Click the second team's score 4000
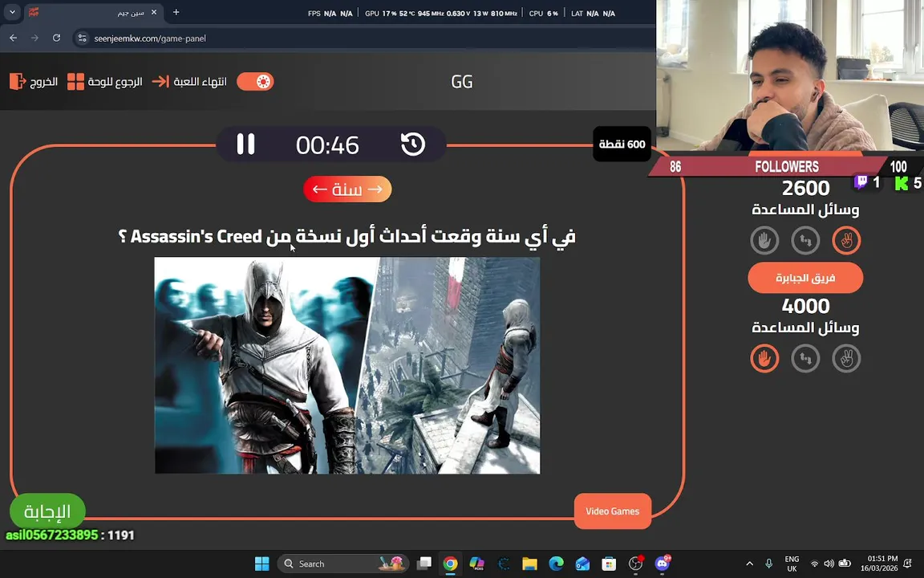The image size is (924, 578). [x=805, y=306]
